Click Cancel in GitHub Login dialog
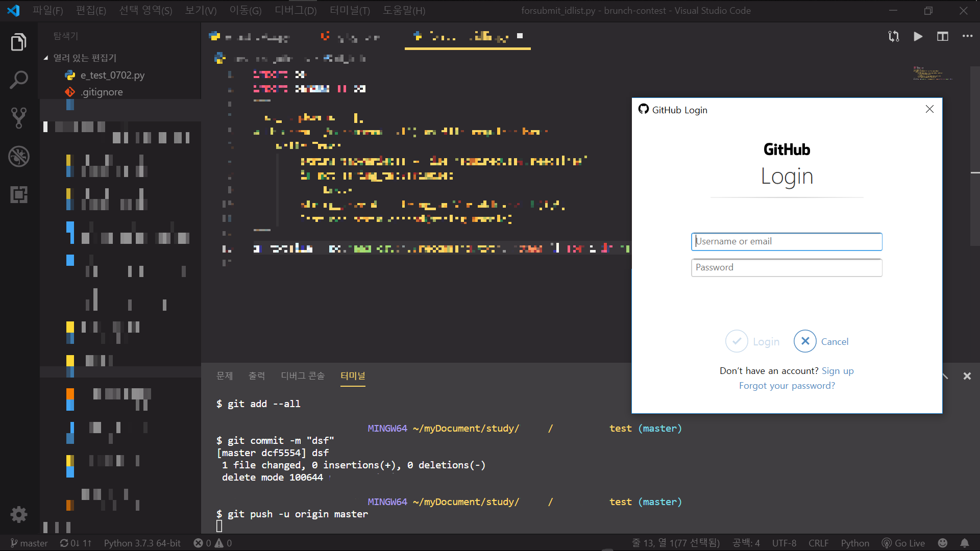980x551 pixels. [x=821, y=341]
